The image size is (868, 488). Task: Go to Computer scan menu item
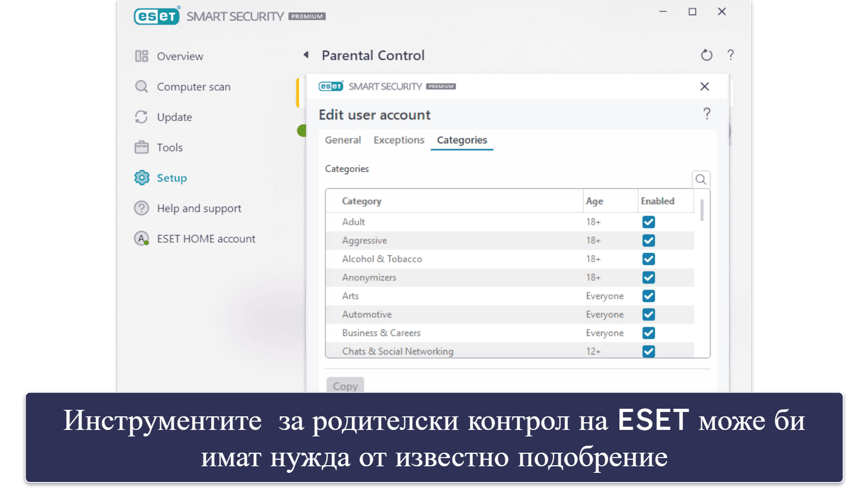(x=194, y=87)
